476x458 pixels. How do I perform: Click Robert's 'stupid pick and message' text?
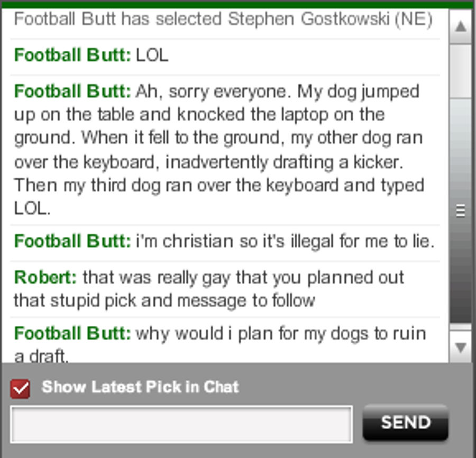click(164, 301)
